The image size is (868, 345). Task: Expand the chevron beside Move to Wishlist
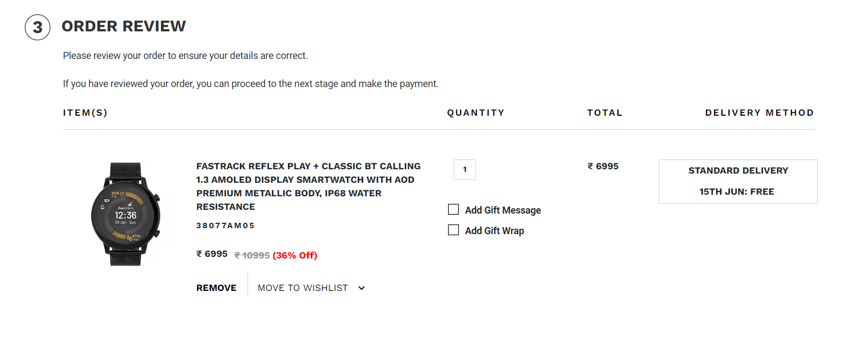pos(362,288)
